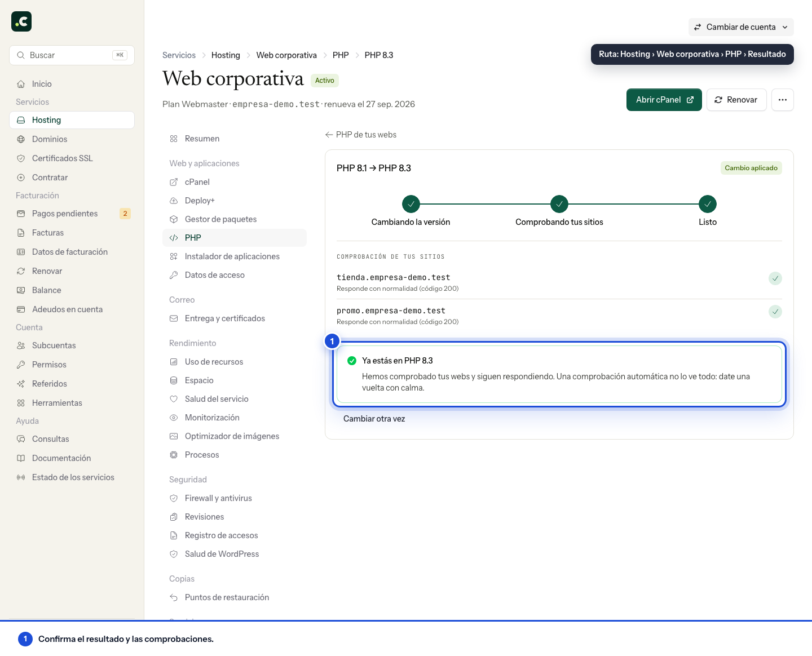
Task: Click the Permisos key icon
Action: [21, 365]
